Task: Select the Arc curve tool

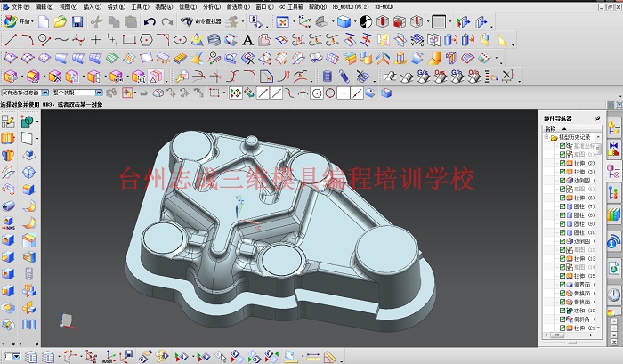Action: 28,40
